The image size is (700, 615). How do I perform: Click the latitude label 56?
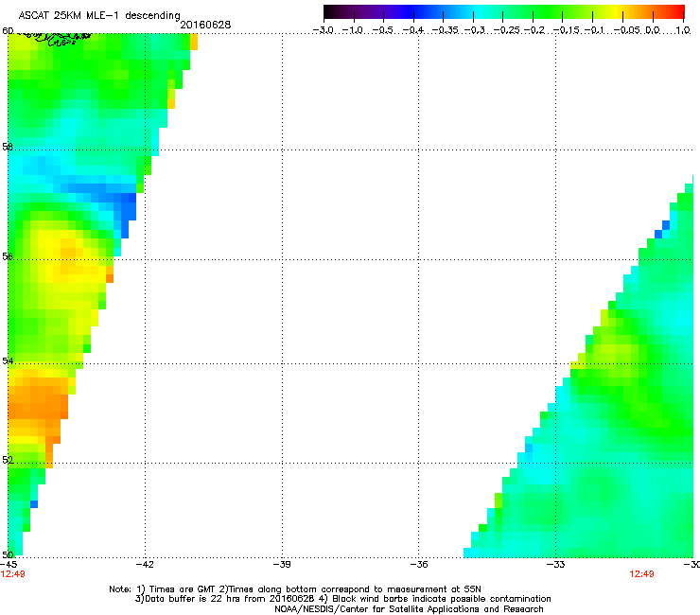[8, 256]
